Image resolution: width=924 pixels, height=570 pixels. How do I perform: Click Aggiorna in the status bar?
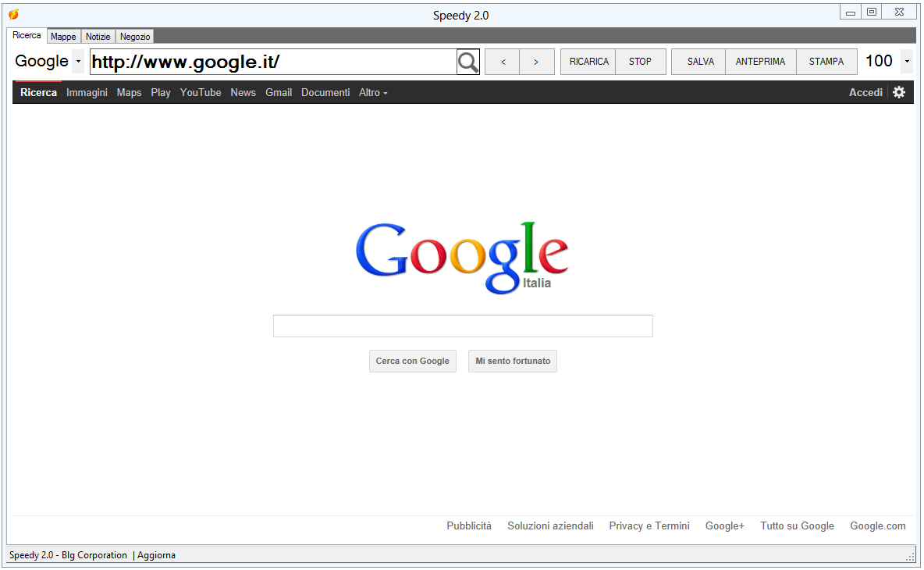(156, 555)
